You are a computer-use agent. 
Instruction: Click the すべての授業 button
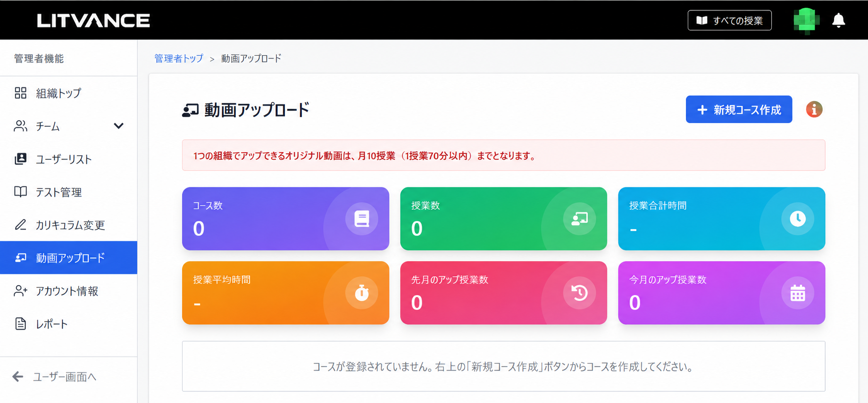tap(729, 20)
